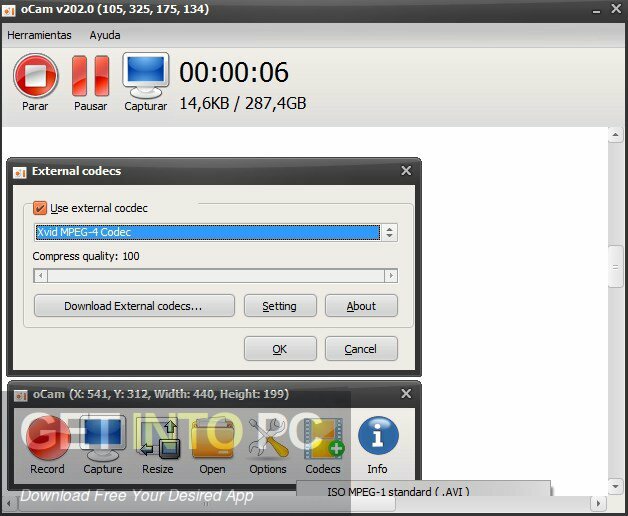Open the Options wrench icon
The height and width of the screenshot is (516, 628).
[268, 439]
